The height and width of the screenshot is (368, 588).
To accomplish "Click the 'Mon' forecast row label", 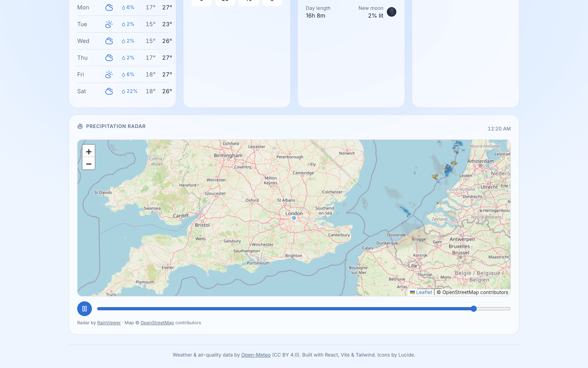I will coord(83,8).
